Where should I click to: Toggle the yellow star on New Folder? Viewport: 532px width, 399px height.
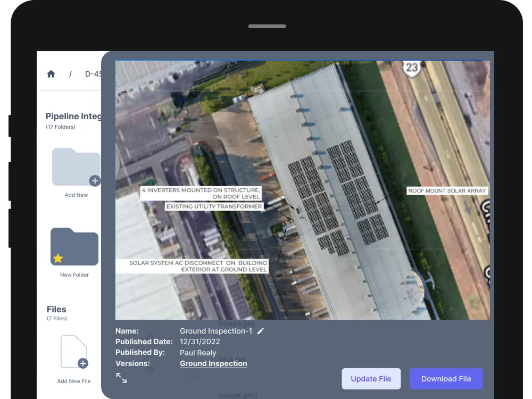click(x=59, y=259)
